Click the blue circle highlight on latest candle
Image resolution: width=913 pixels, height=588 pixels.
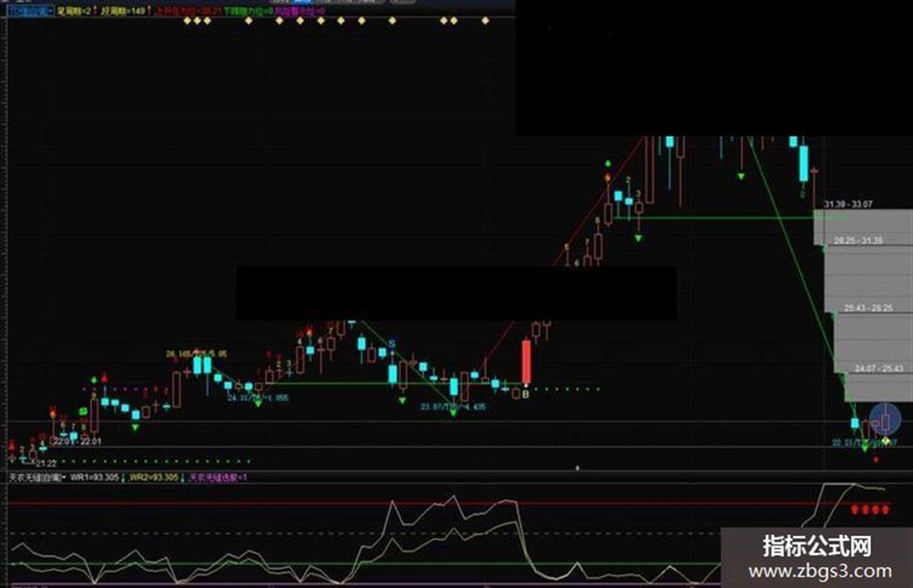pos(885,419)
